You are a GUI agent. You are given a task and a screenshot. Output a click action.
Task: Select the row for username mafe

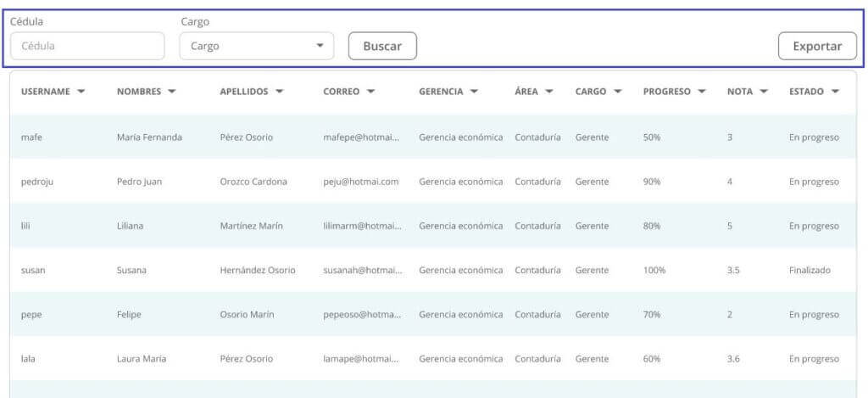click(x=433, y=137)
